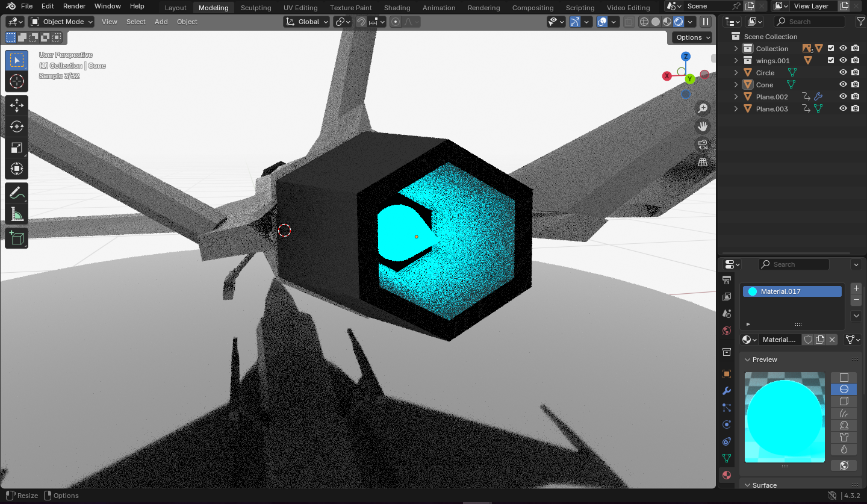The height and width of the screenshot is (504, 867).
Task: Open viewport Options dropdown
Action: coord(693,37)
